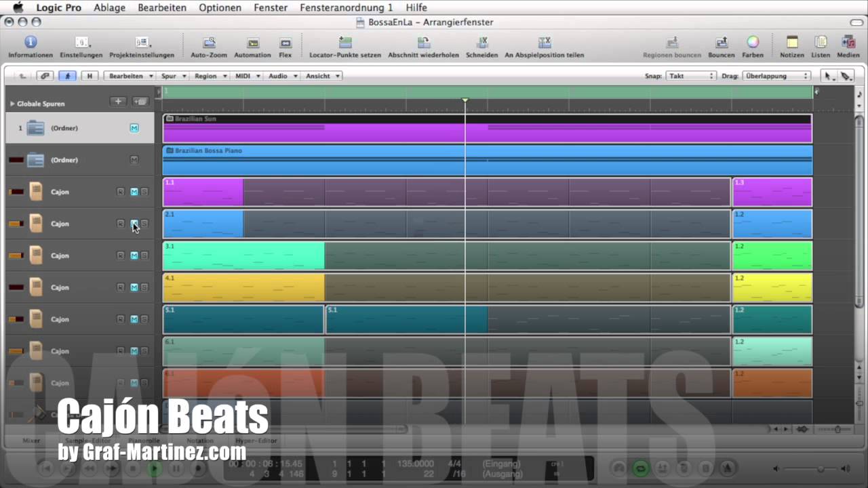Open the Optionen menu
The image size is (868, 488).
(220, 7)
